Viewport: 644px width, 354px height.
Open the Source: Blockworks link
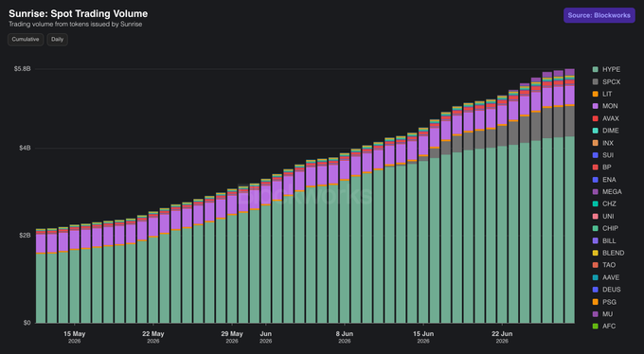(599, 15)
